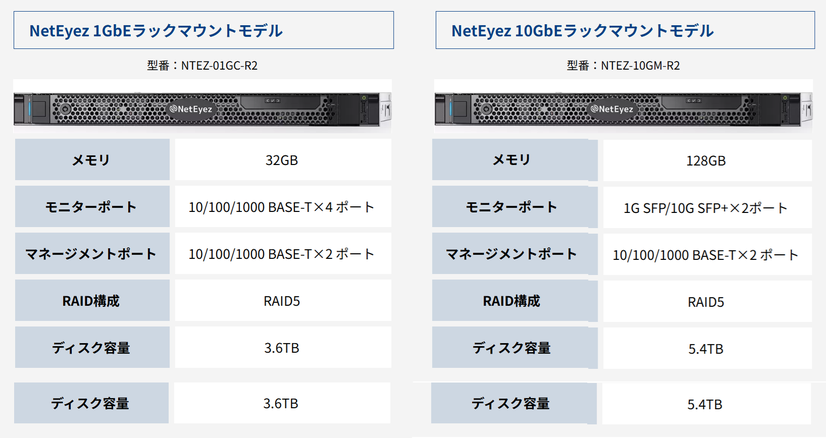Click the メモリ label in the 1GbE table
The height and width of the screenshot is (438, 826).
(92, 160)
